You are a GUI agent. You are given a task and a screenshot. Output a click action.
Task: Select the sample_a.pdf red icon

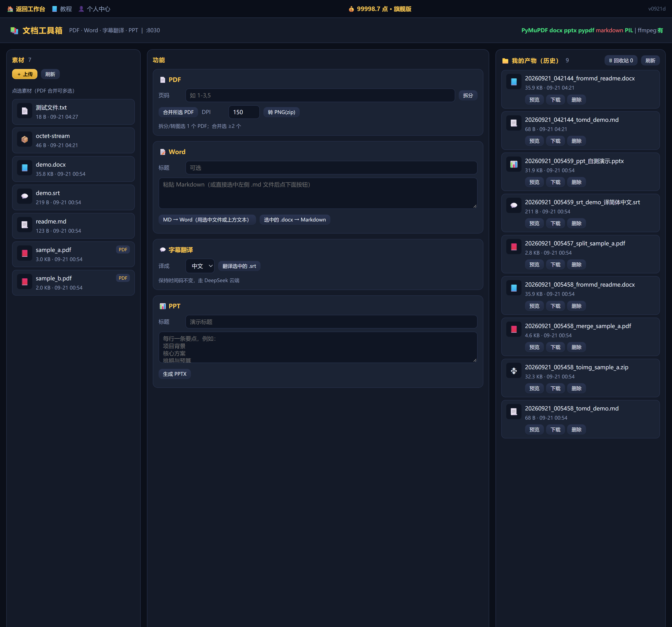[25, 253]
